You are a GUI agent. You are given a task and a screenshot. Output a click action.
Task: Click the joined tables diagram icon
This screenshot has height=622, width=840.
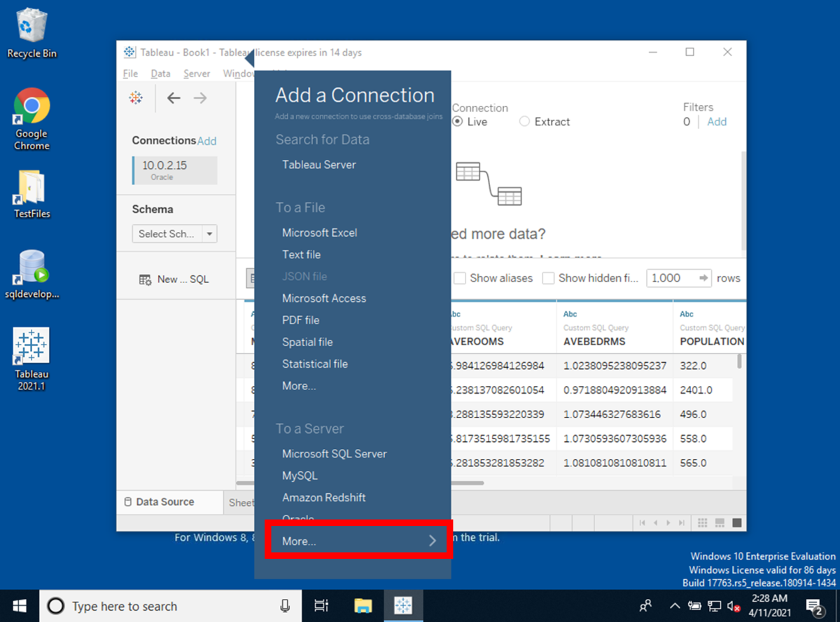489,184
